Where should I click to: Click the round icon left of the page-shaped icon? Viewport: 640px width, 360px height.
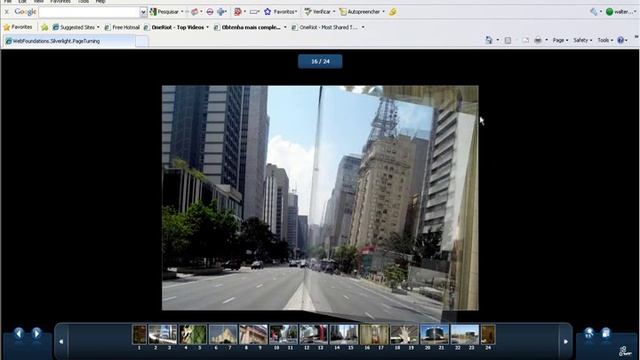589,333
